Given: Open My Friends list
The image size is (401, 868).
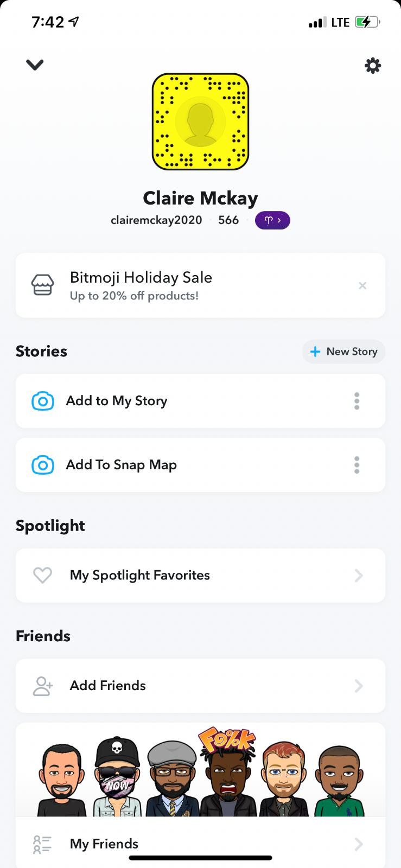Looking at the screenshot, I should [200, 844].
